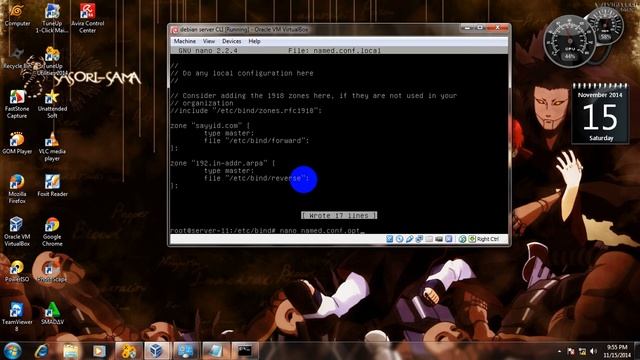Open PhotoScape desktop shortcut

(52, 271)
